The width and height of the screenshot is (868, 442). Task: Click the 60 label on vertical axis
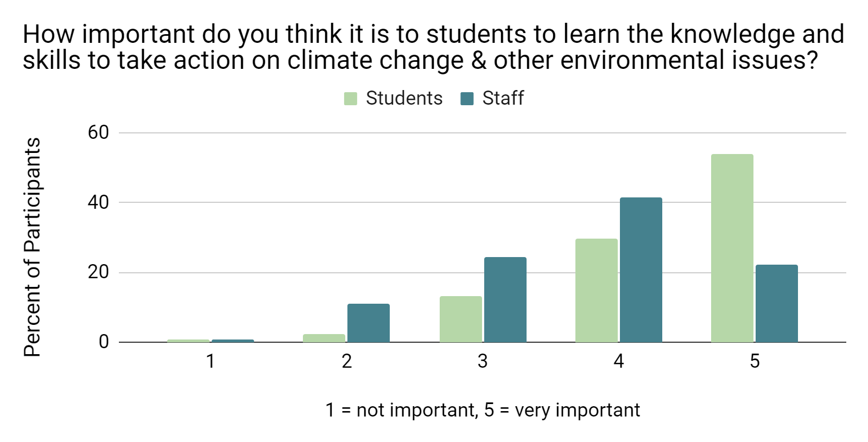pyautogui.click(x=98, y=133)
